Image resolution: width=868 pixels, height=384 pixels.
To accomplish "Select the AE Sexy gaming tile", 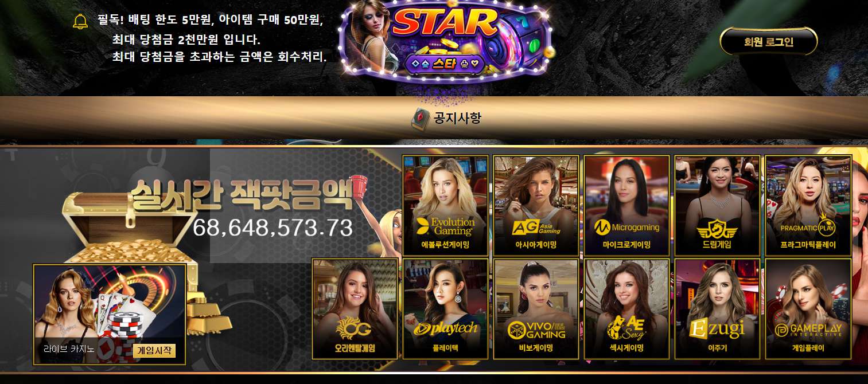I will (x=627, y=308).
